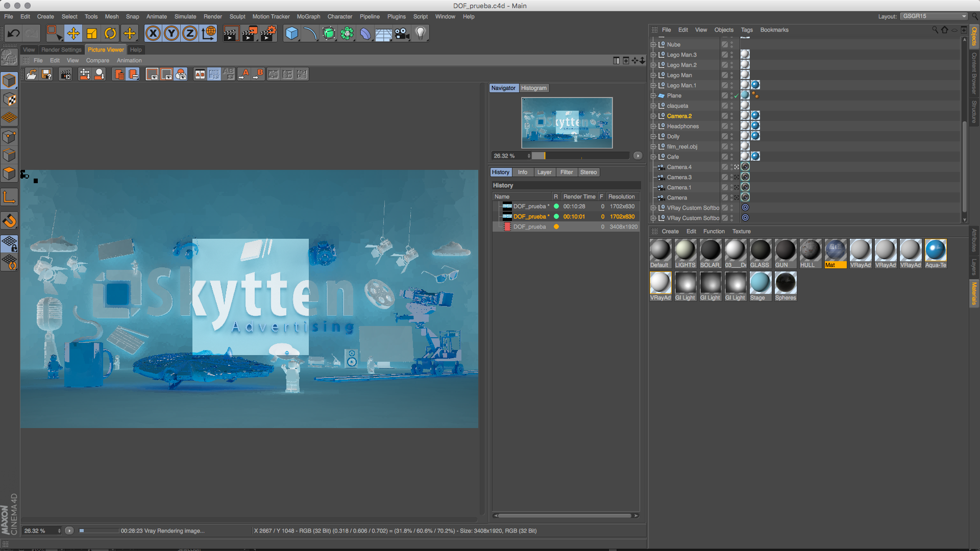Click Render to Picture Viewer icon
980x551 pixels.
250,34
